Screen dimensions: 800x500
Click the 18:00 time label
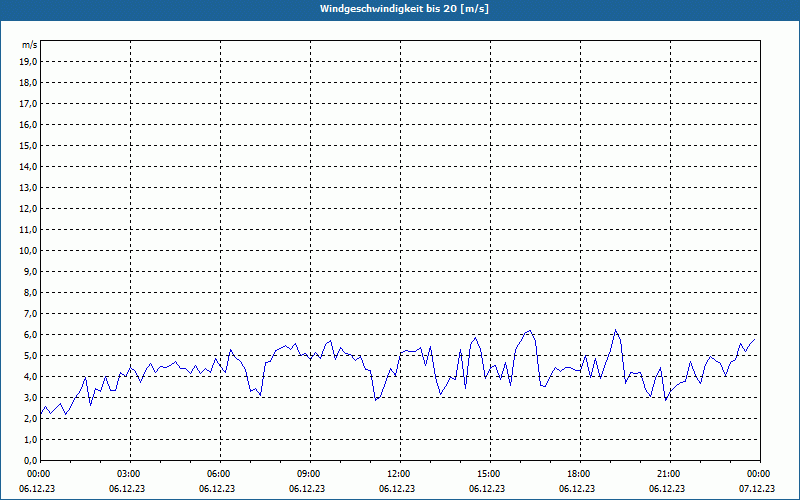pos(581,474)
